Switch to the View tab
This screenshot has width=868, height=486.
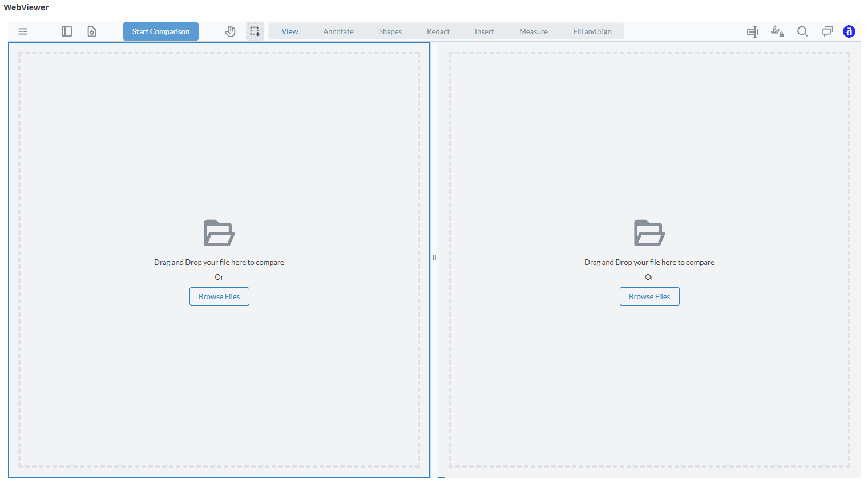pos(289,31)
